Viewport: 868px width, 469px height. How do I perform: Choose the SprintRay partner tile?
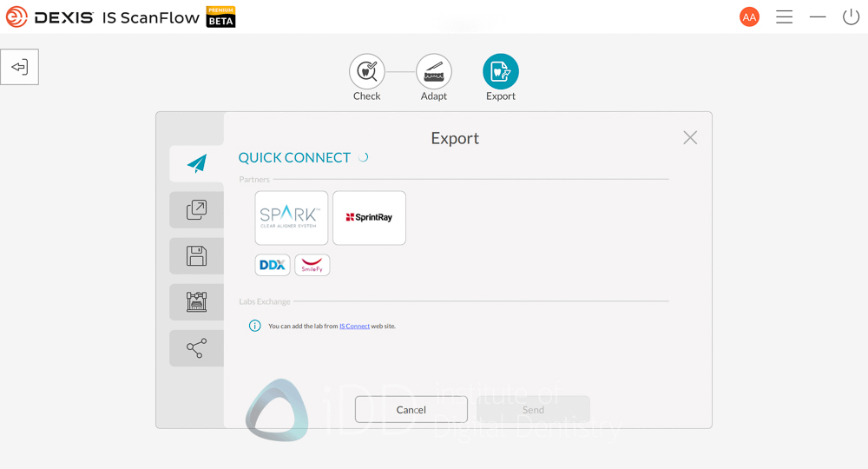point(369,218)
